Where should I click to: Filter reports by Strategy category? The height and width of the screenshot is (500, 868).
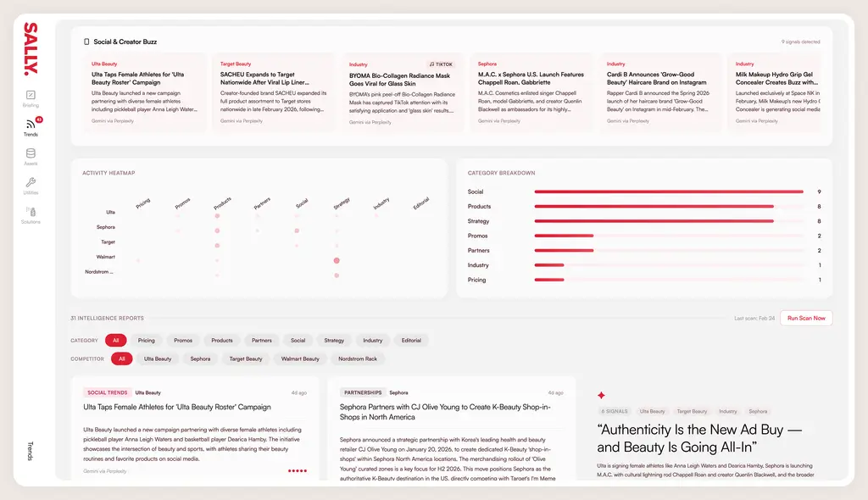[334, 341]
